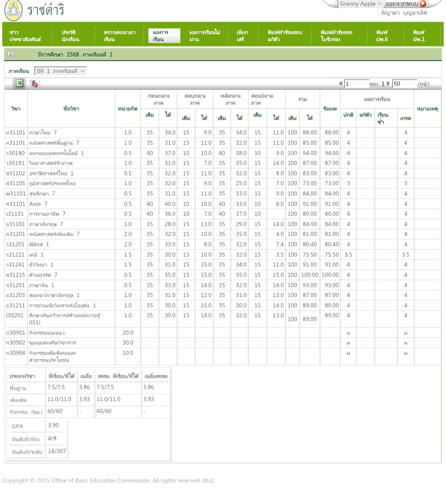Open ประวัตินักเรียน menu item
Screen dimensions: 446x504
[x=70, y=36]
